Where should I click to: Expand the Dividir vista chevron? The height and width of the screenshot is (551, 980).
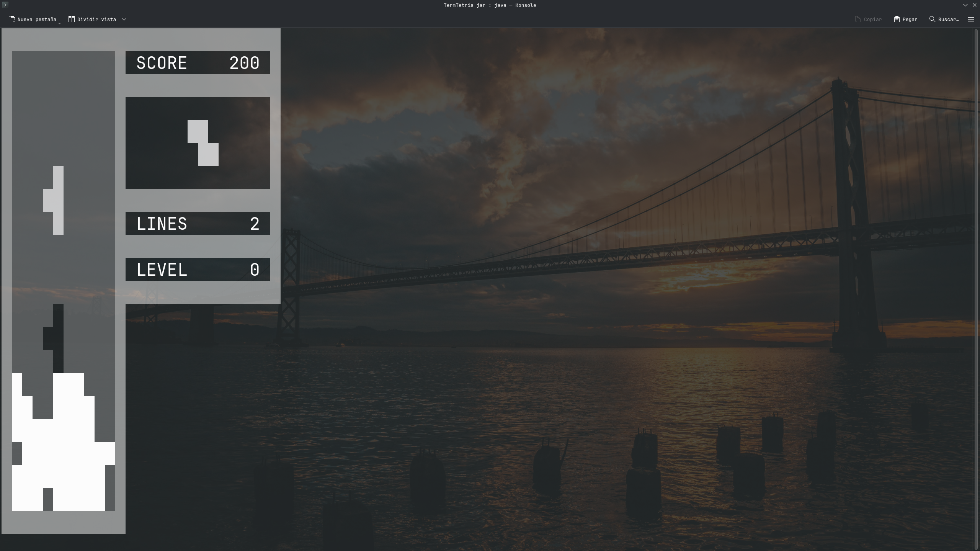[x=124, y=19]
